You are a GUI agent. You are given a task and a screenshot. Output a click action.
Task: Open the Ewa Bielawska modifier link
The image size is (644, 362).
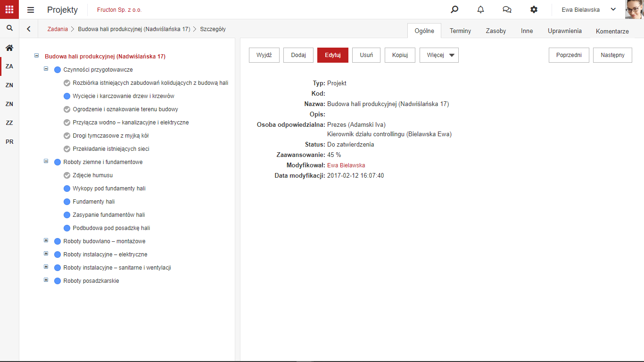click(346, 165)
